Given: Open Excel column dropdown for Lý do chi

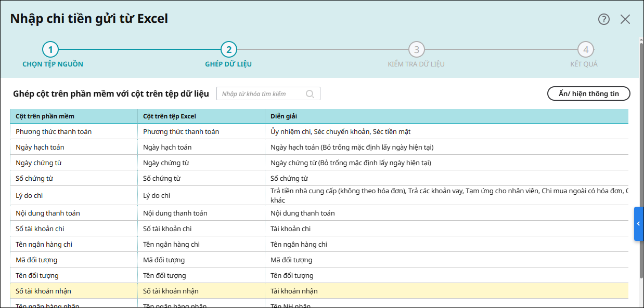Looking at the screenshot, I should (x=201, y=195).
